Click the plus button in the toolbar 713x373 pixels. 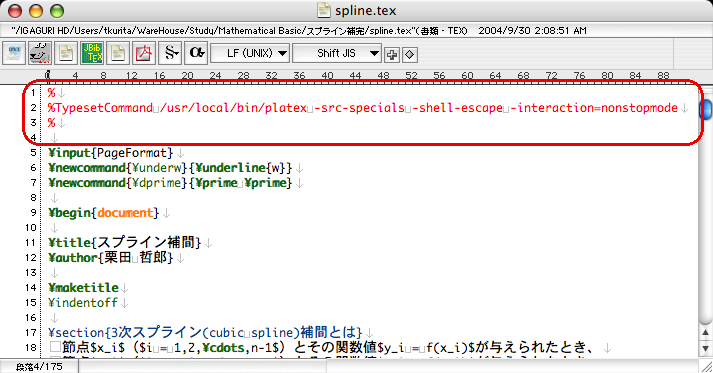(392, 55)
